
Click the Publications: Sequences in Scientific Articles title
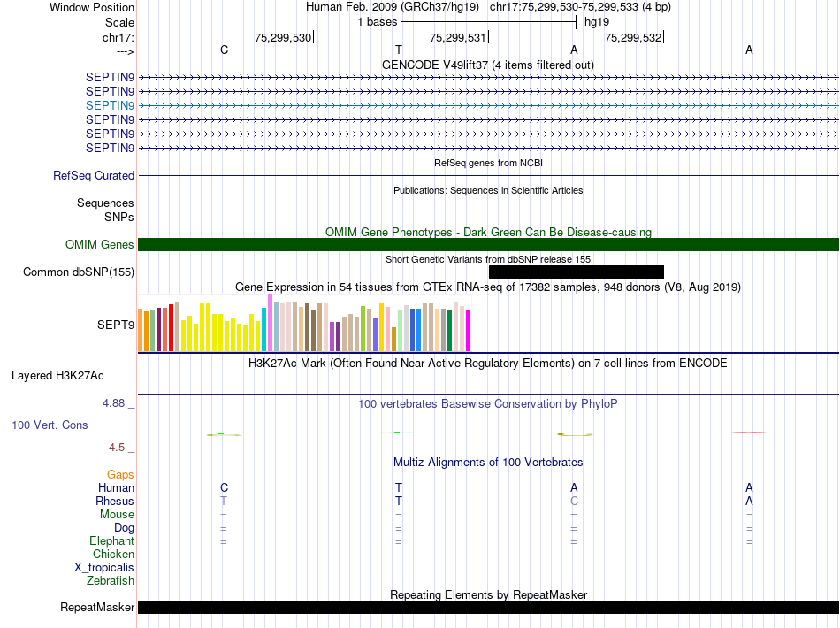coord(488,190)
